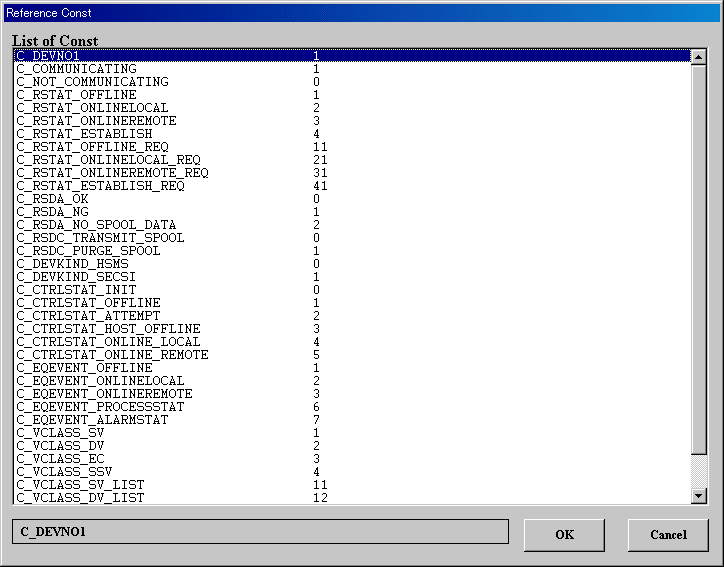Click the C_DEVNO1 text field
This screenshot has width=724, height=567.
(x=260, y=531)
